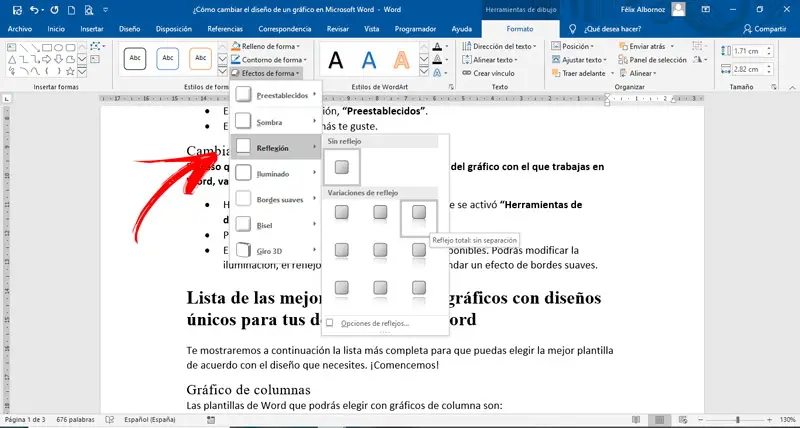Click Español (España) language indicator

click(150, 420)
